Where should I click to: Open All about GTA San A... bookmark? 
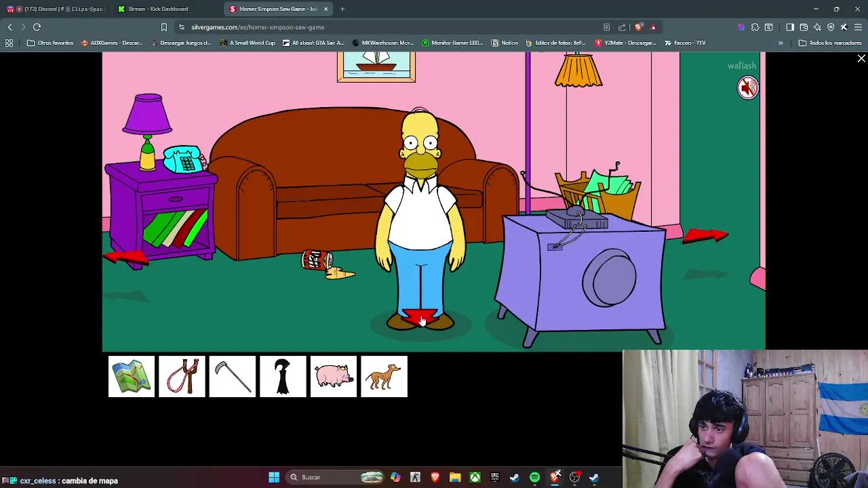tap(314, 43)
